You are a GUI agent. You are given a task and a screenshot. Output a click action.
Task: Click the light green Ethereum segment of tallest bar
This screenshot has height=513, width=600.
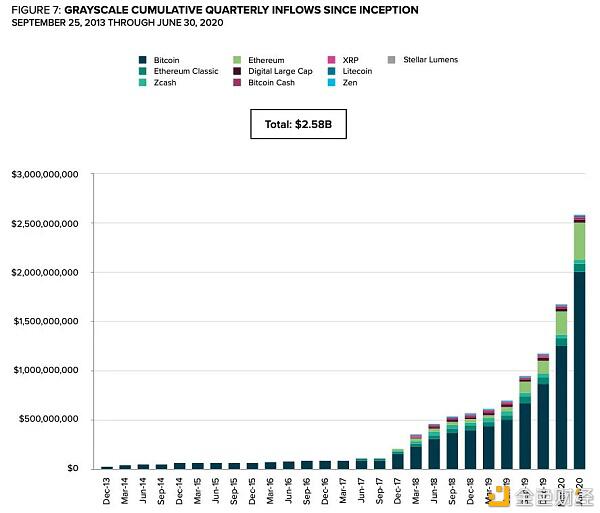point(579,242)
